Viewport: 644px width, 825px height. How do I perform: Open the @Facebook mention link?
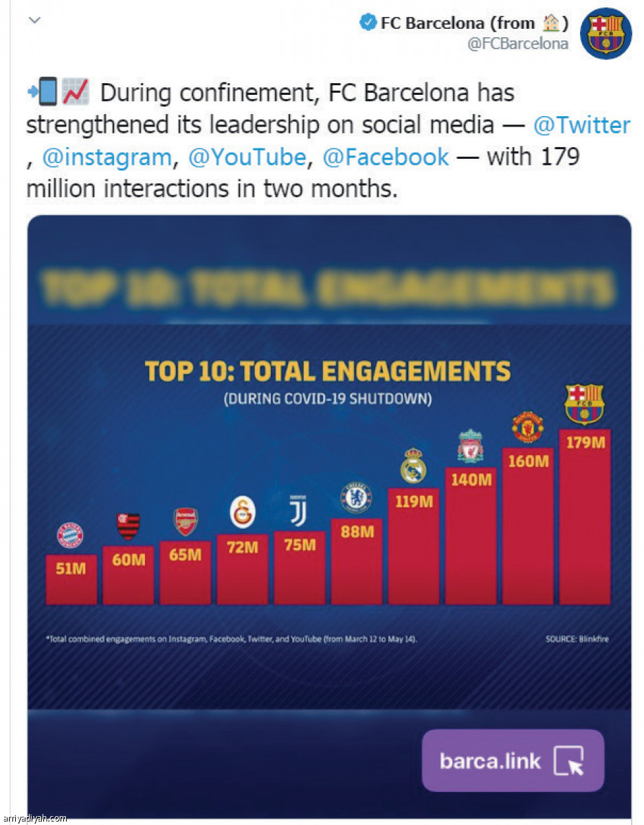(x=386, y=157)
